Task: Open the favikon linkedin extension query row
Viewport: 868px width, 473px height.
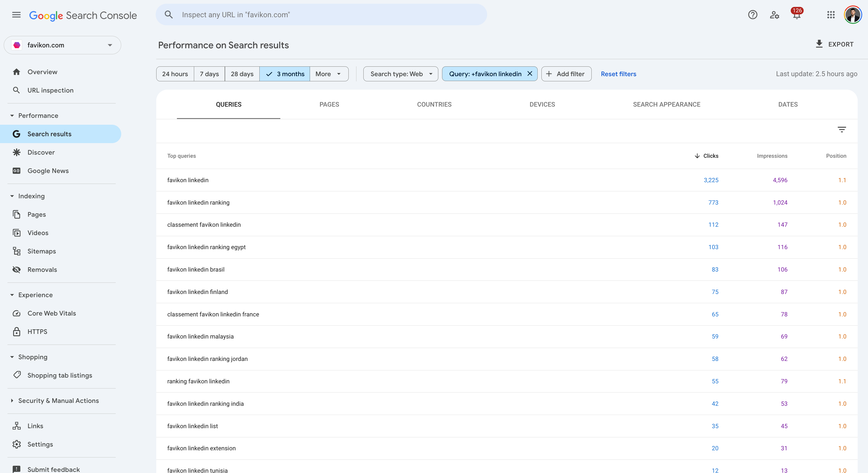Action: point(507,448)
